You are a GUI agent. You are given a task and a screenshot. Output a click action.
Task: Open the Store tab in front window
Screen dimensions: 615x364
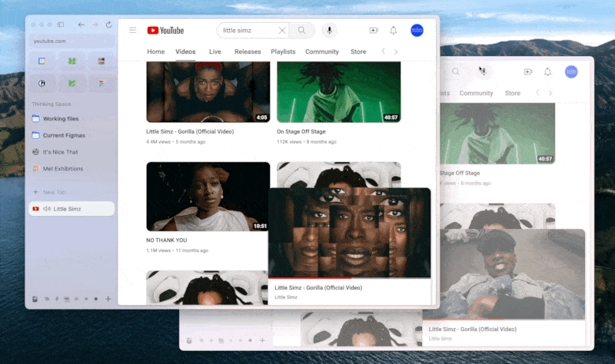pos(358,51)
